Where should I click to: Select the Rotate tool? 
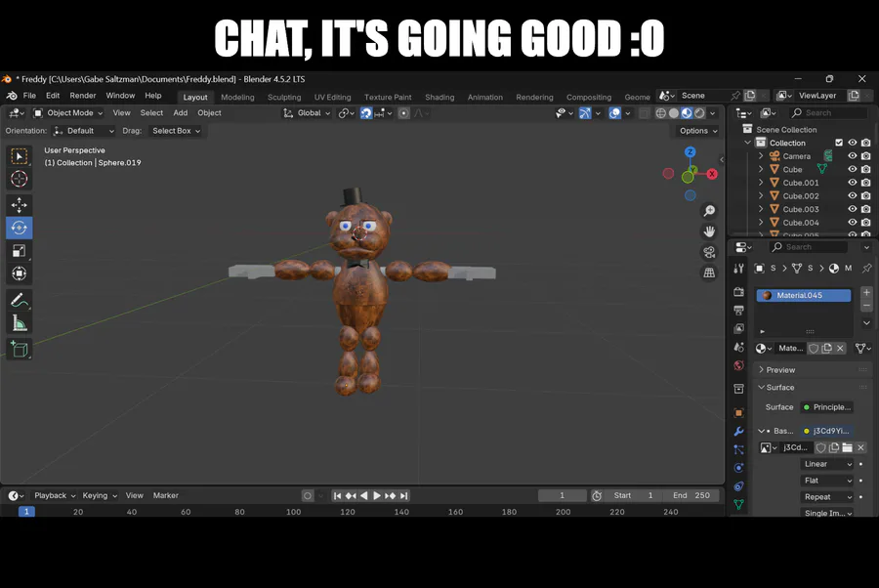pyautogui.click(x=20, y=229)
